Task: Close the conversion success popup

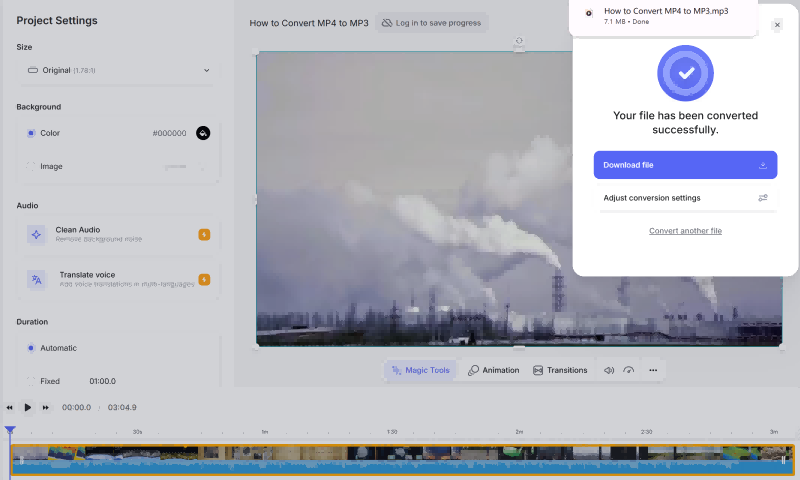Action: tap(777, 24)
